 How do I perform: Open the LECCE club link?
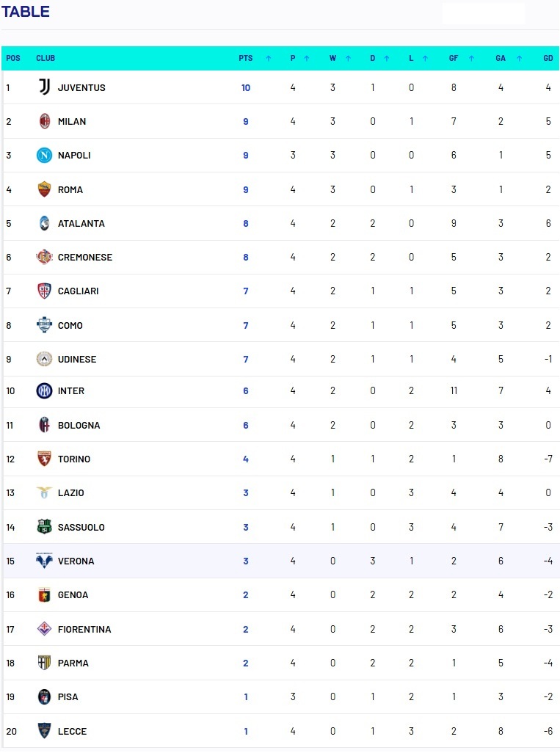click(x=72, y=732)
